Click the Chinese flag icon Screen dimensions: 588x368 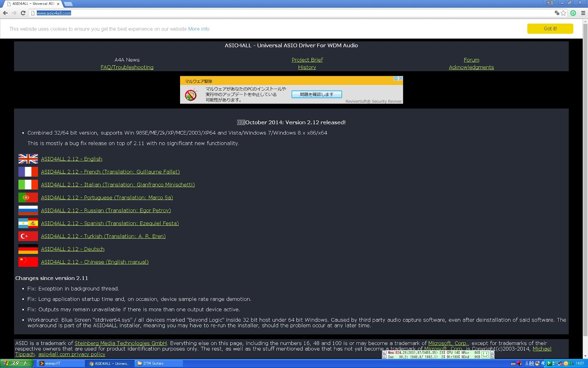pos(28,262)
